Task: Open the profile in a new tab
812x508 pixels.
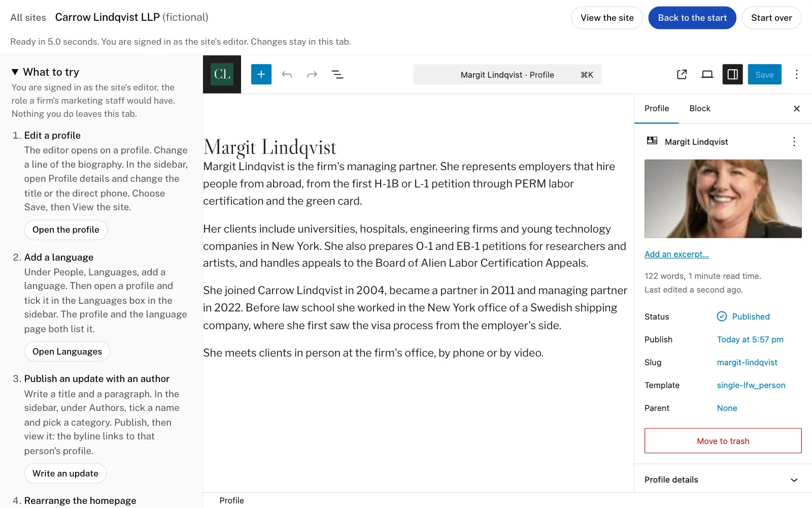Action: pyautogui.click(x=682, y=75)
